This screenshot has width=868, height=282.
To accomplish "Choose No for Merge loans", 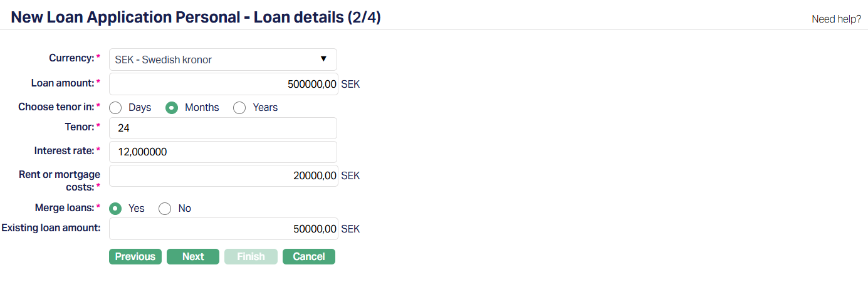I will coord(165,209).
